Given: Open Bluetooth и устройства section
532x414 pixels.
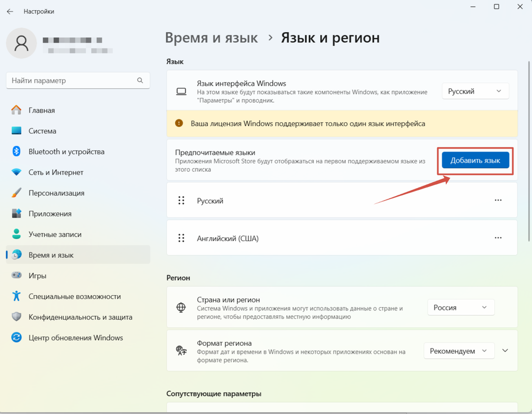Looking at the screenshot, I should click(x=78, y=152).
